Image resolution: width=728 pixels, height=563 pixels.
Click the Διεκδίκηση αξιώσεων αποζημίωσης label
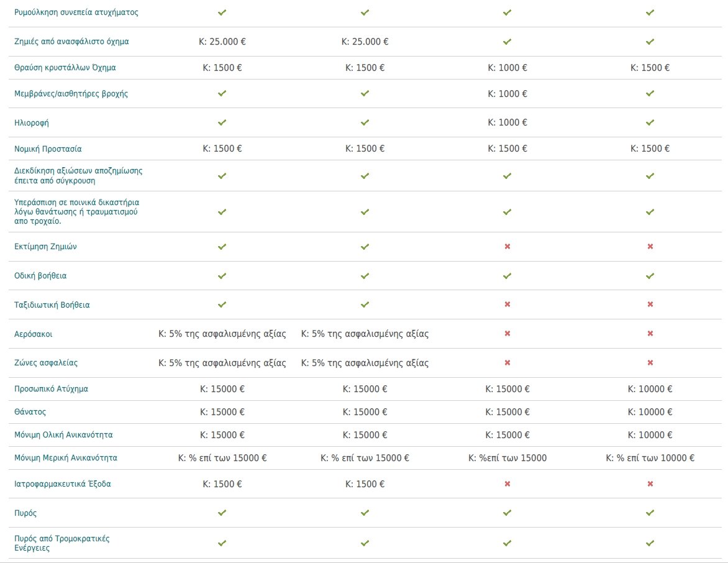point(78,176)
